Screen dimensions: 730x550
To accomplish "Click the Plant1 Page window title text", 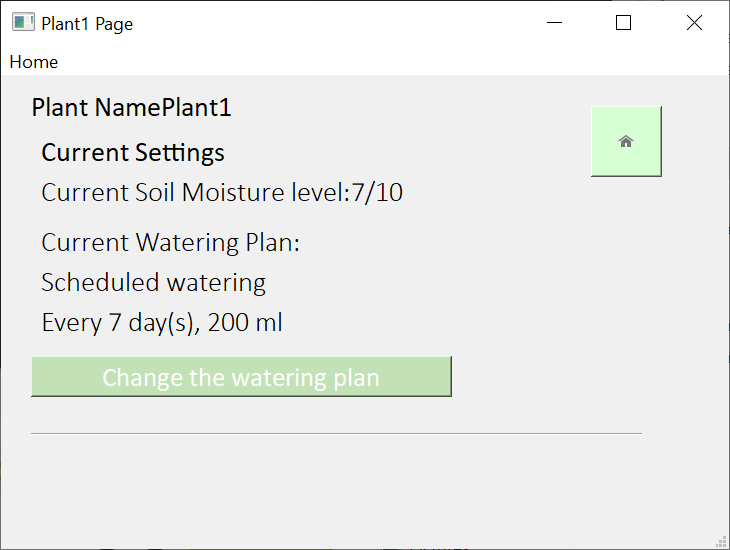I will (x=87, y=24).
